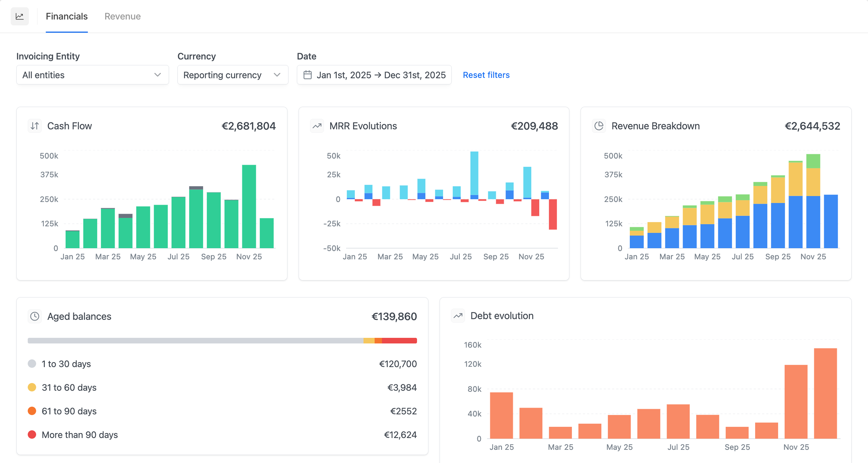The image size is (868, 463).
Task: Click the grey Aged balances progress bar segment
Action: point(195,341)
